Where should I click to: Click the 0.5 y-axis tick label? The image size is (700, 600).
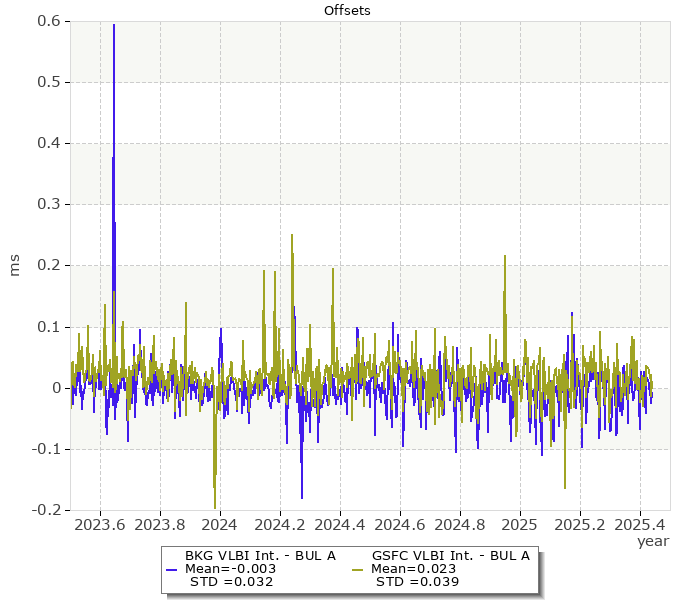tap(49, 82)
